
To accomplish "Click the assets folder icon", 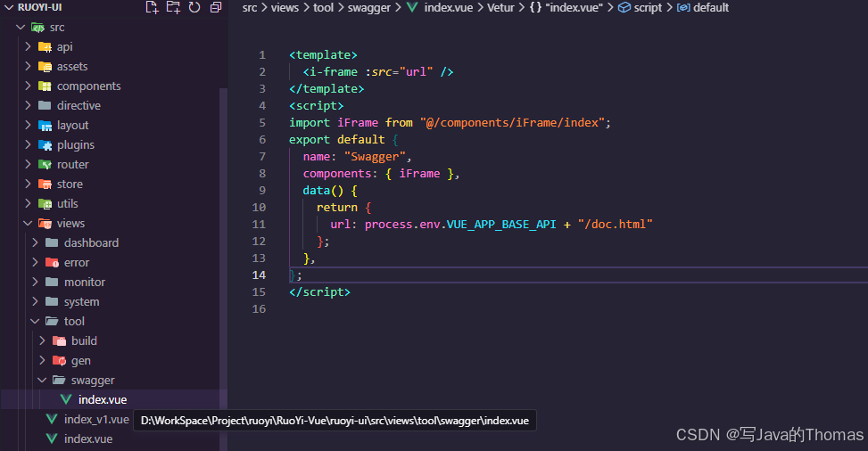I will tap(45, 67).
